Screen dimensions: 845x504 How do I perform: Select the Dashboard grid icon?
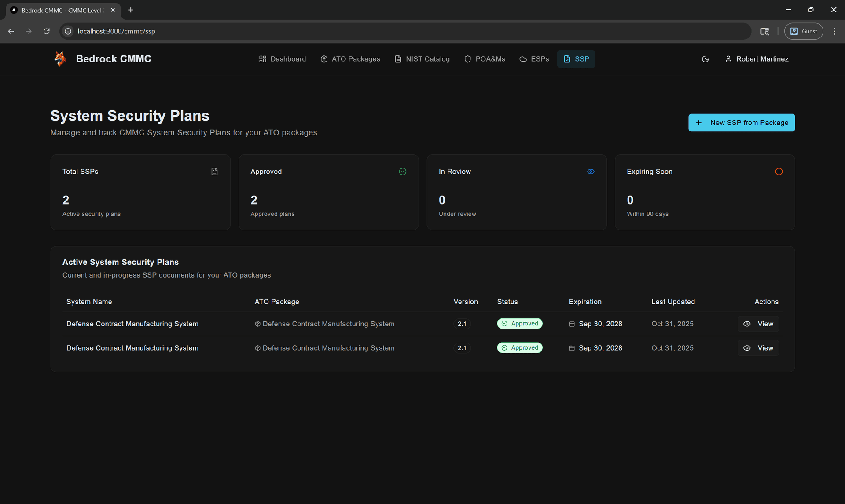point(262,58)
